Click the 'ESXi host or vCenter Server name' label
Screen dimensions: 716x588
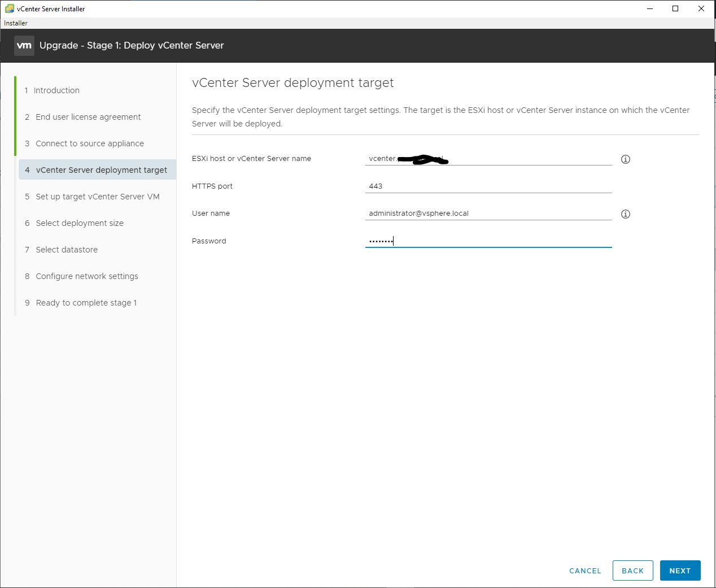click(x=251, y=159)
